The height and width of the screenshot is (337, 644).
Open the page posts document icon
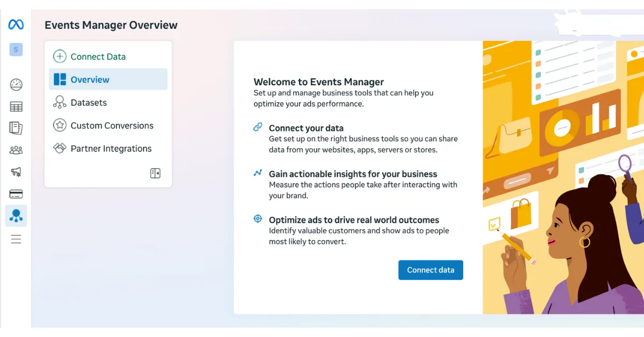point(16,128)
